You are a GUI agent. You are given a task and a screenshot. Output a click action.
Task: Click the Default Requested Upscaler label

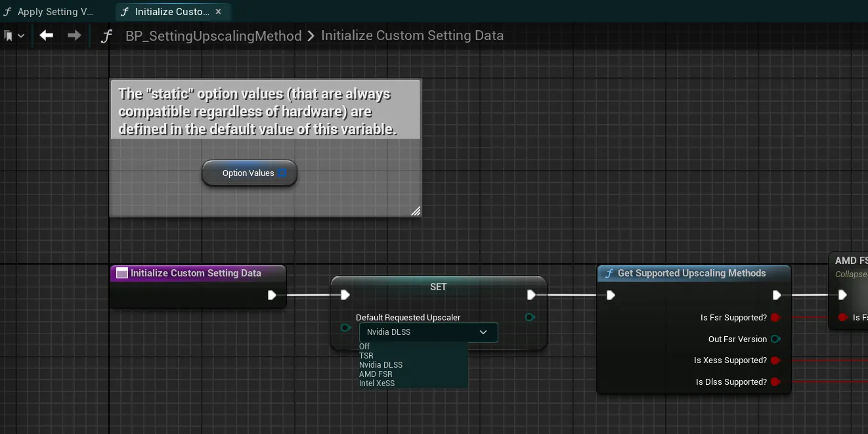(x=408, y=318)
